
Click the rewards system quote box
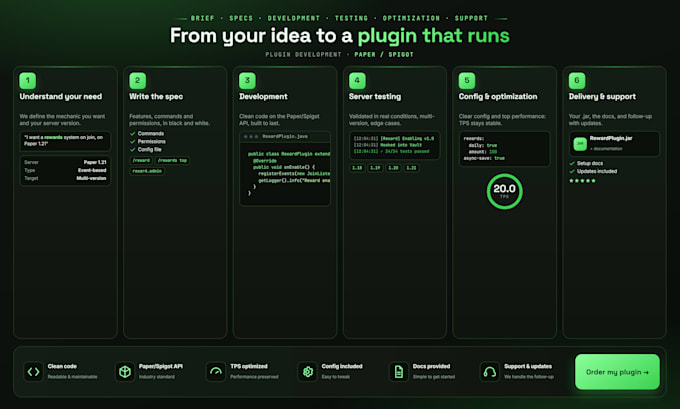point(65,141)
